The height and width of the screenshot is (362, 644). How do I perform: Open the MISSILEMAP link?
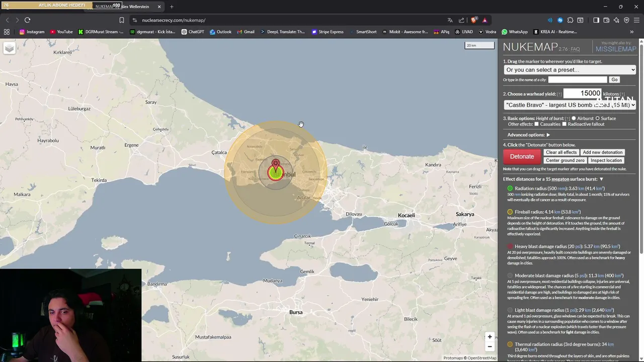(x=616, y=49)
